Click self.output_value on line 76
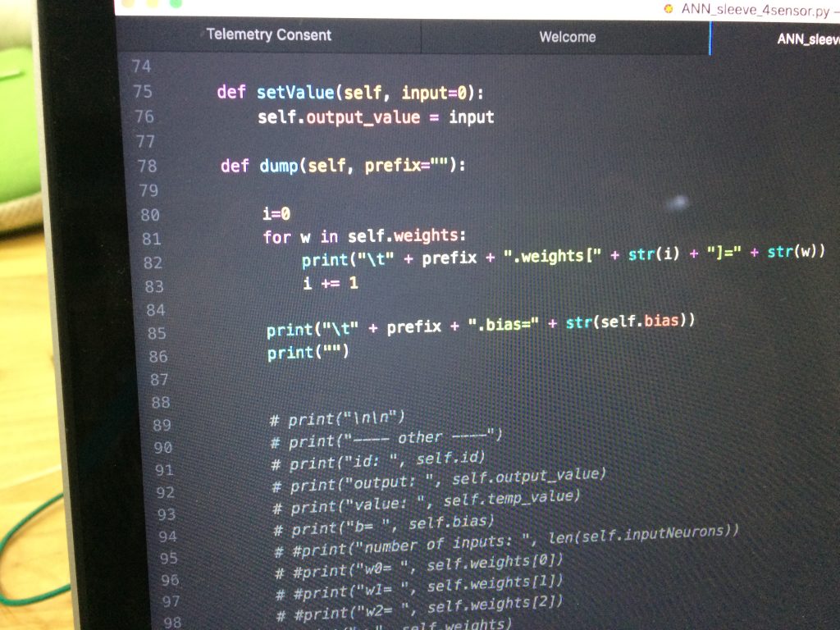 339,116
